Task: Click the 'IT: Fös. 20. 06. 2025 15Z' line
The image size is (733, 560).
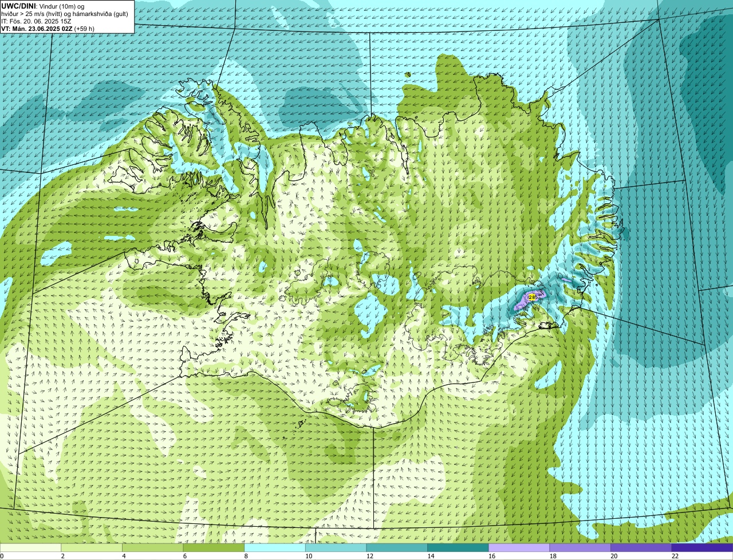Action: tap(36, 21)
